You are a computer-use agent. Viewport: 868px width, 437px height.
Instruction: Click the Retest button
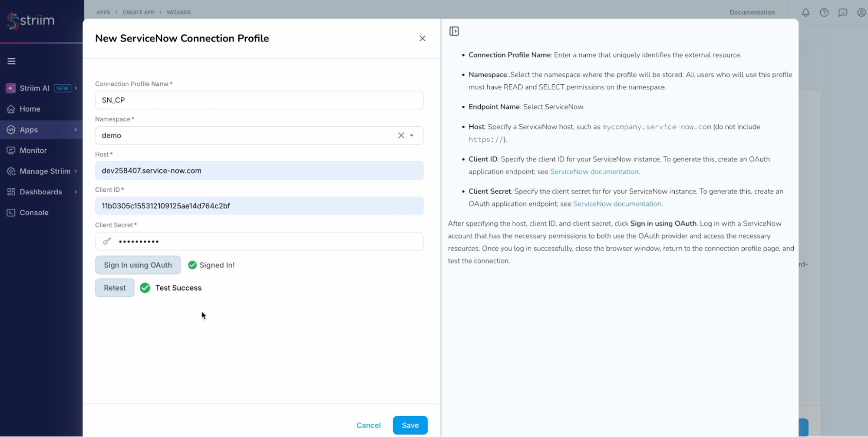pos(115,288)
